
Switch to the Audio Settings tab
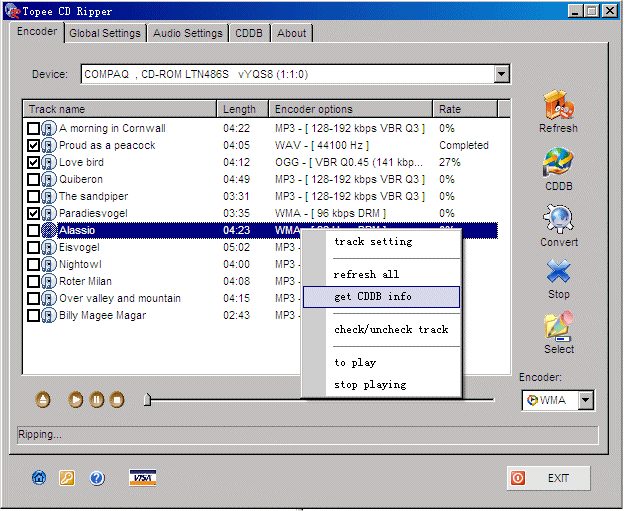(x=188, y=33)
